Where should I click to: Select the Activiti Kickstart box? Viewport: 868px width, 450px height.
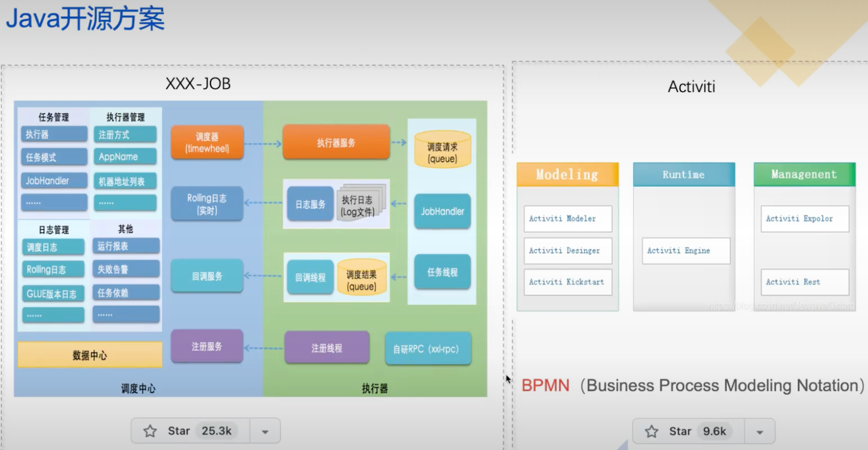coord(568,282)
